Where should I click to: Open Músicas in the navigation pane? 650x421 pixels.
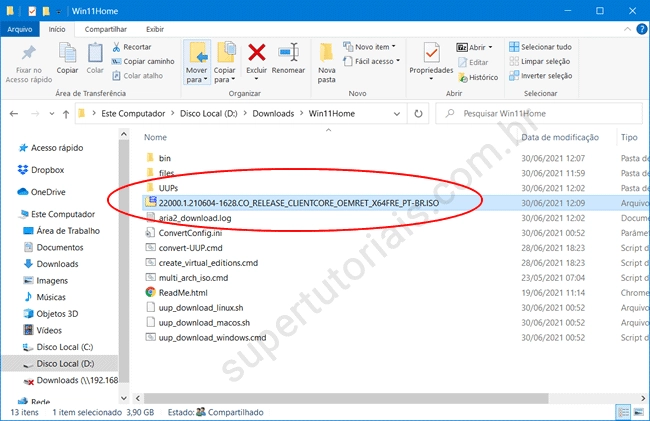coord(51,297)
